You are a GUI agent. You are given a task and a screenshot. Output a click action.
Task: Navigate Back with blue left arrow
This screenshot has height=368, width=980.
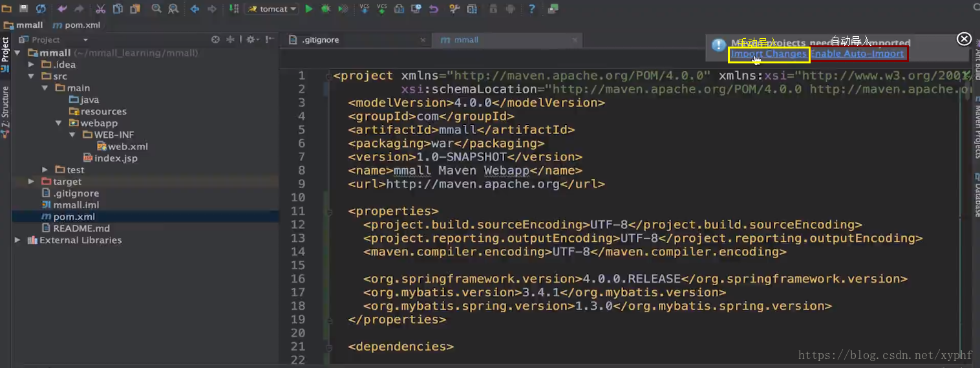point(195,9)
